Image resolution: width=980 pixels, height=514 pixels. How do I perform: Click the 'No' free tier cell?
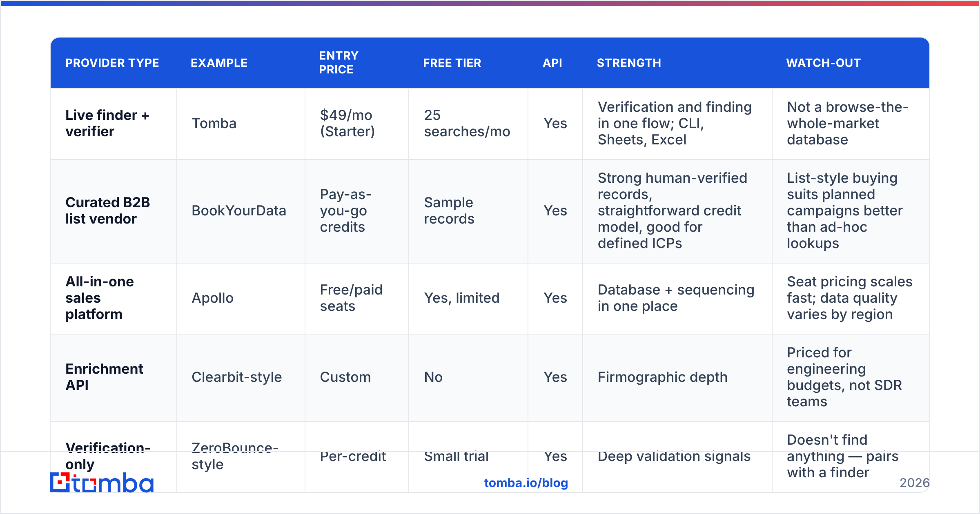468,377
